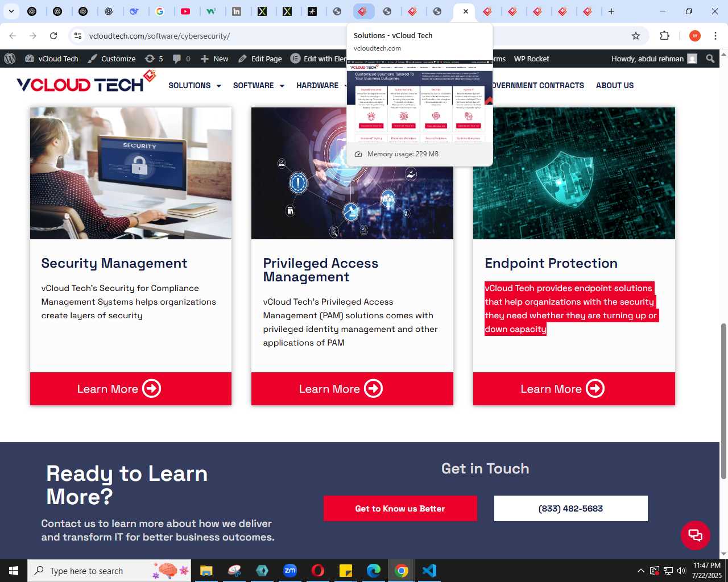This screenshot has width=728, height=582.
Task: Learn More about Security Management
Action: click(131, 389)
